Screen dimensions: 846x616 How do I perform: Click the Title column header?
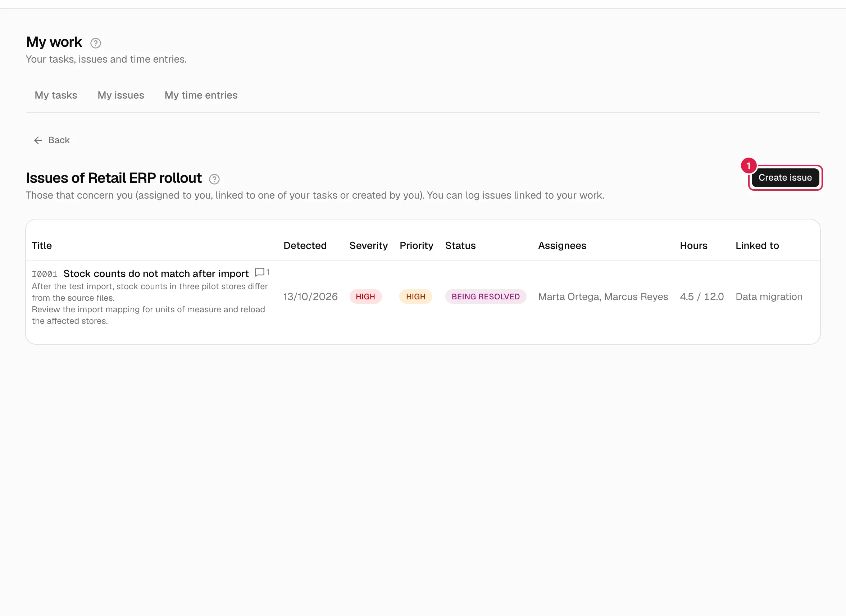(42, 245)
